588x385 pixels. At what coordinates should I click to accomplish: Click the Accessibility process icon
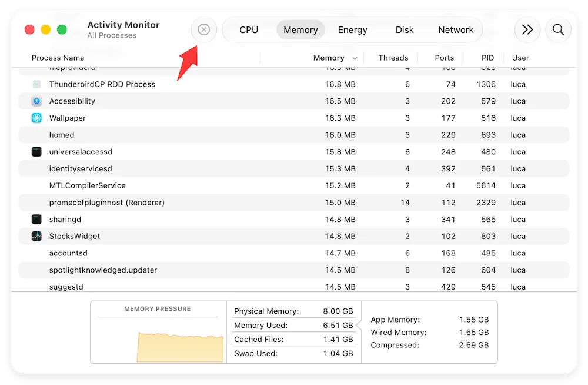[36, 101]
